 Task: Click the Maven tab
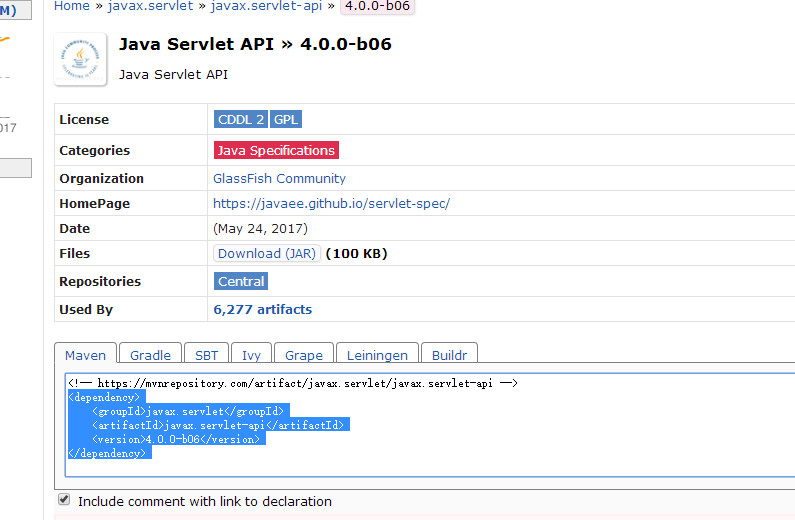pyautogui.click(x=86, y=355)
